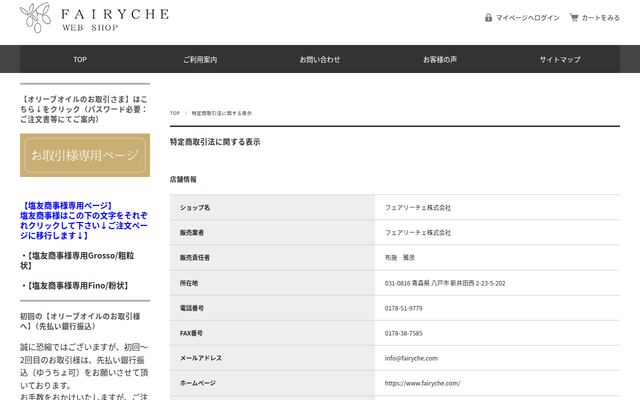Click TOP in the breadcrumb trail
This screenshot has width=640, height=400.
point(175,113)
